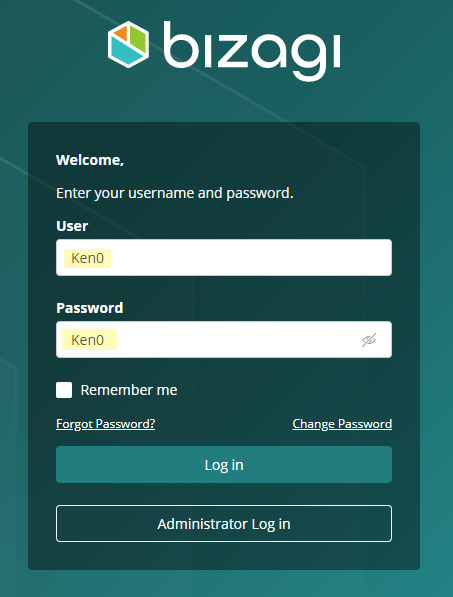Click the orange segment of the logo
The height and width of the screenshot is (597, 453).
pyautogui.click(x=122, y=34)
